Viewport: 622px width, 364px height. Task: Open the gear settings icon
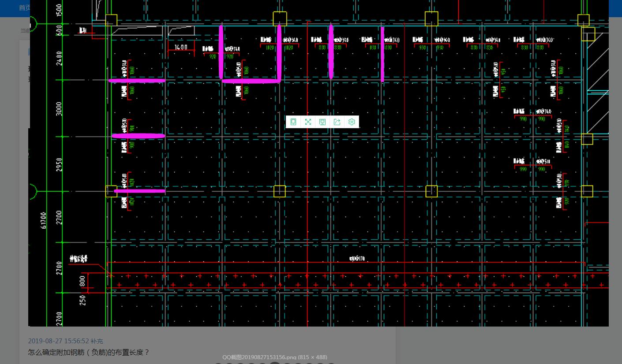pyautogui.click(x=352, y=122)
